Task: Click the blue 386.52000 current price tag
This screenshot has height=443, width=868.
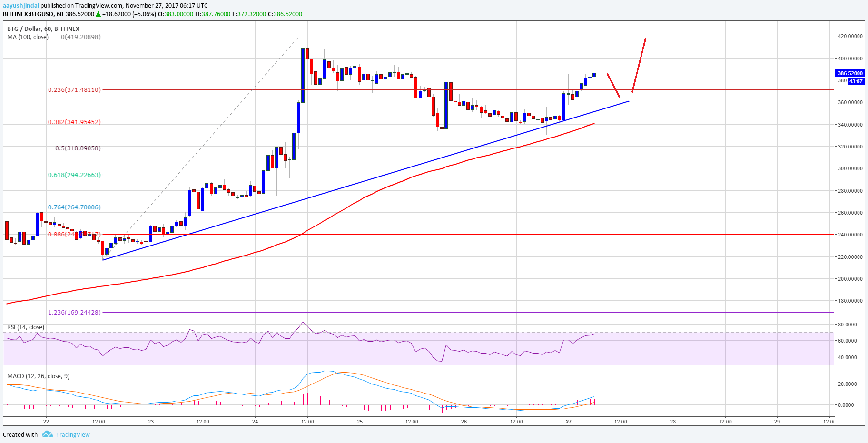Action: pyautogui.click(x=850, y=73)
